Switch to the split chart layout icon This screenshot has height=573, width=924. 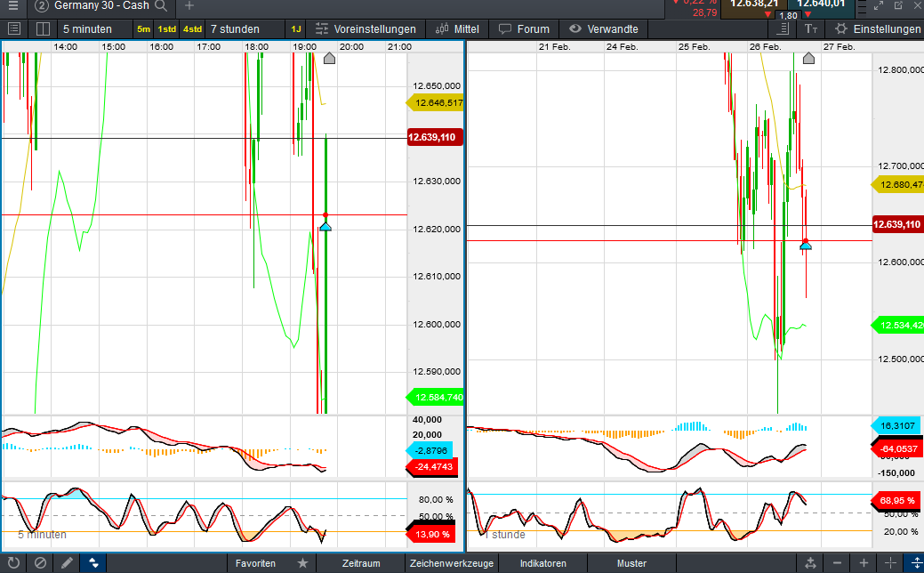click(43, 28)
